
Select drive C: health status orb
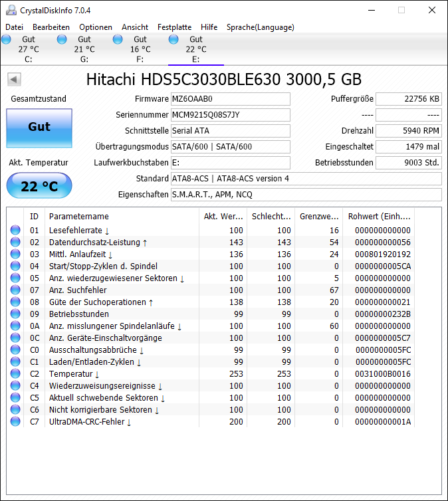coord(6,40)
